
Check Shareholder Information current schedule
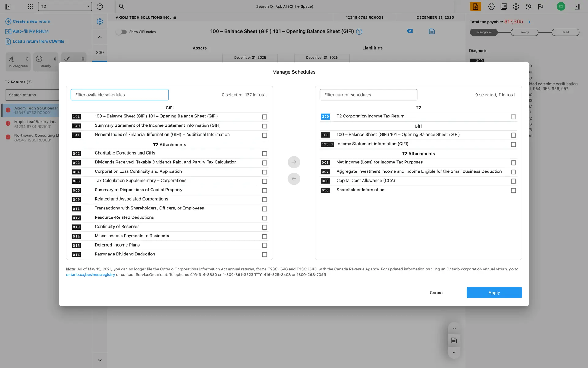click(x=514, y=190)
